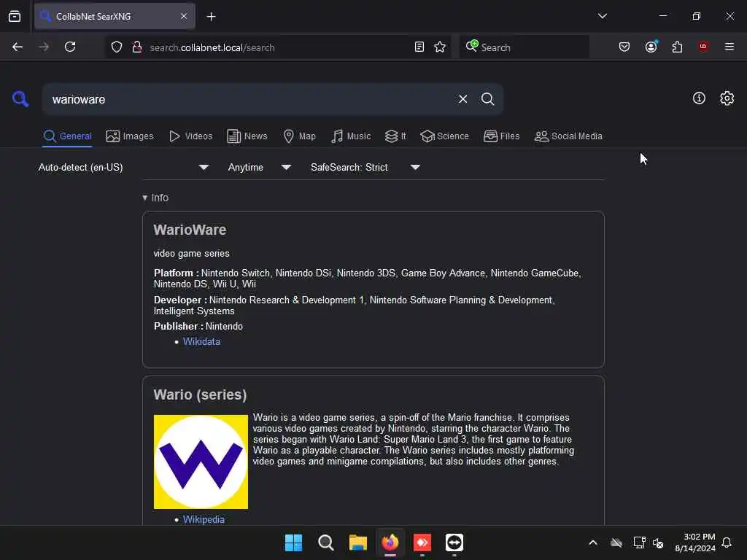Viewport: 747px width, 560px height.
Task: Open TeamViewer taskbar app
Action: pyautogui.click(x=454, y=542)
